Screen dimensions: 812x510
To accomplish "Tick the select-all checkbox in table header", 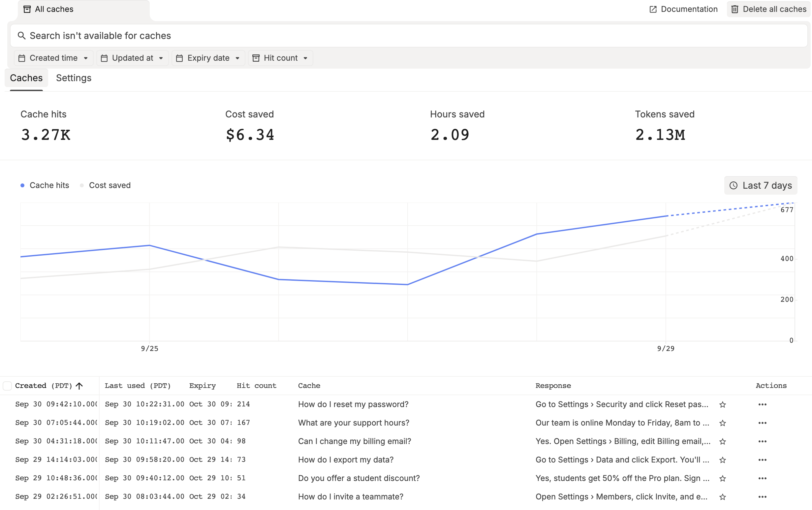I will 7,386.
